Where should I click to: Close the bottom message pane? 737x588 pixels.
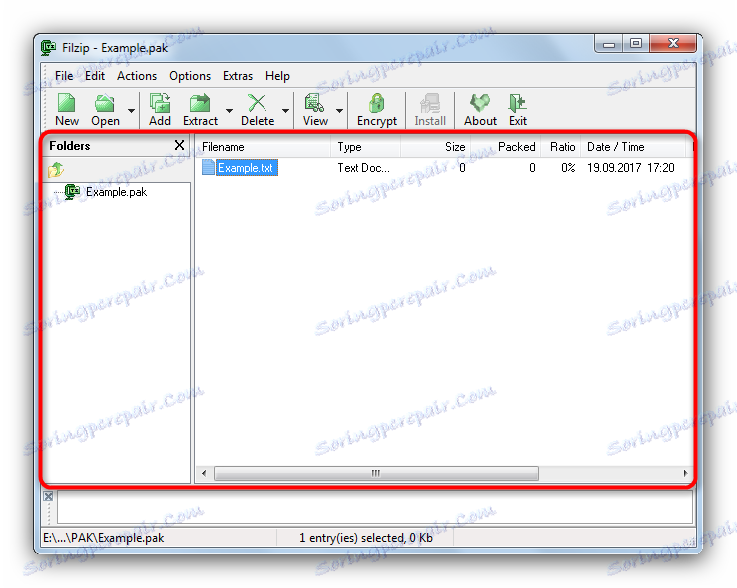pos(48,496)
